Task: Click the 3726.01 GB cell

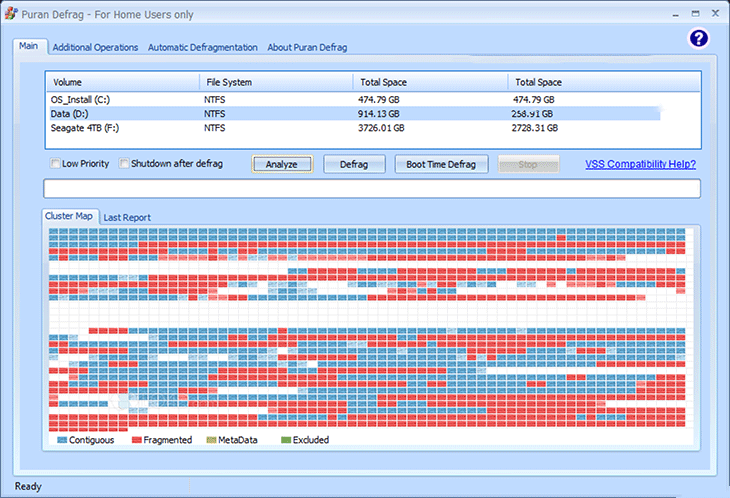Action: (381, 128)
